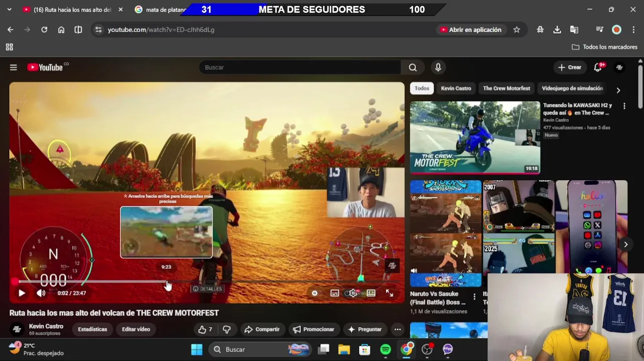Open the Windows Start menu
Image resolution: width=644 pixels, height=361 pixels.
(197, 349)
